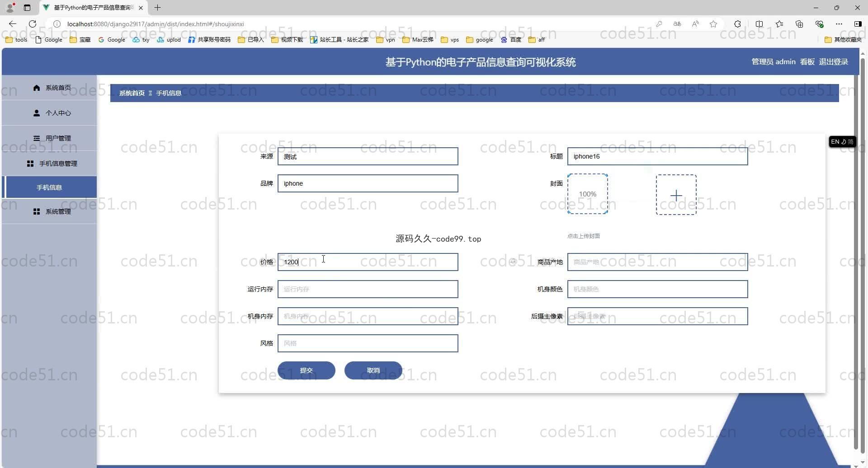Screen dimensions: 868x468
Task: Open browser settings ellipsis menu
Action: point(839,24)
